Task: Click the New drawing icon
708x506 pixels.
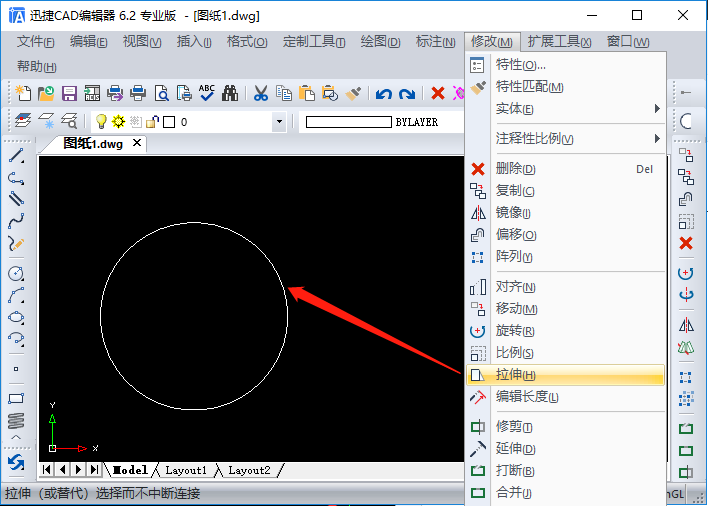Action: pyautogui.click(x=23, y=93)
